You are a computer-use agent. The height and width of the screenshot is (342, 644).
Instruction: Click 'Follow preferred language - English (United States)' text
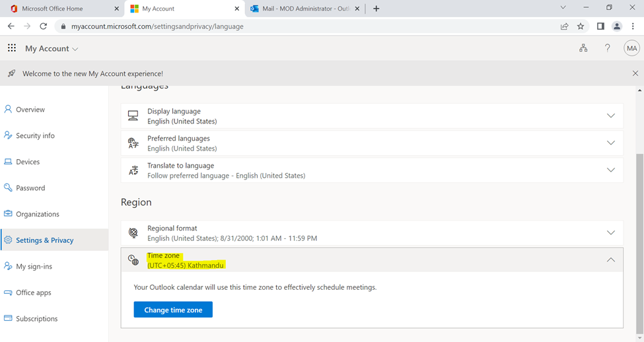click(x=227, y=176)
